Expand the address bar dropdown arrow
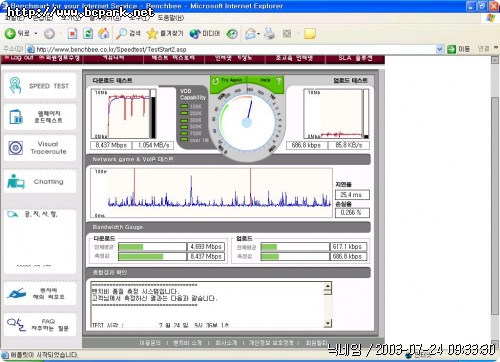Viewport: 500px width, 362px height. click(x=440, y=49)
